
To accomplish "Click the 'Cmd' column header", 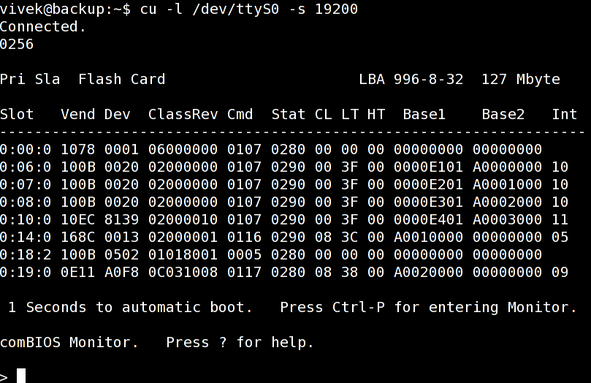I will (240, 114).
